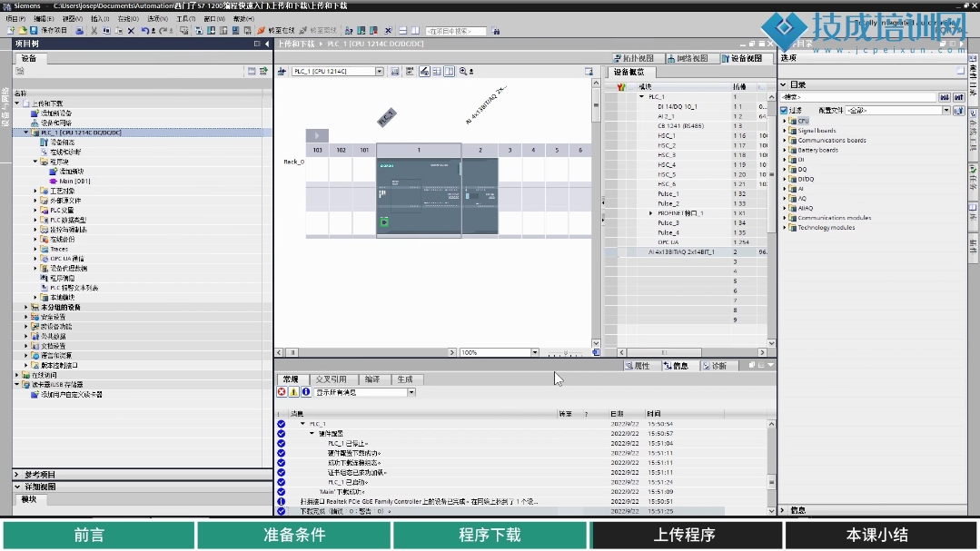Click the undo arrow icon
The width and height of the screenshot is (980, 551).
[x=145, y=31]
